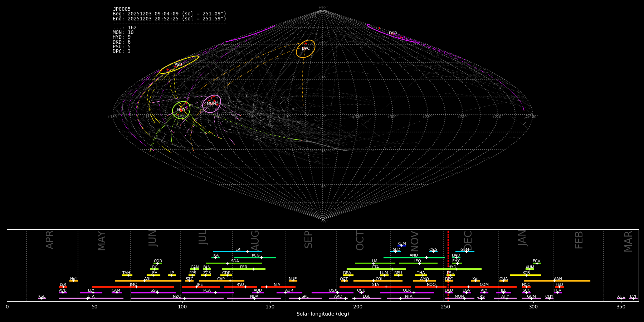Click the ETA shower bar in the timeline
The height and width of the screenshot is (322, 644).
(x=91, y=298)
